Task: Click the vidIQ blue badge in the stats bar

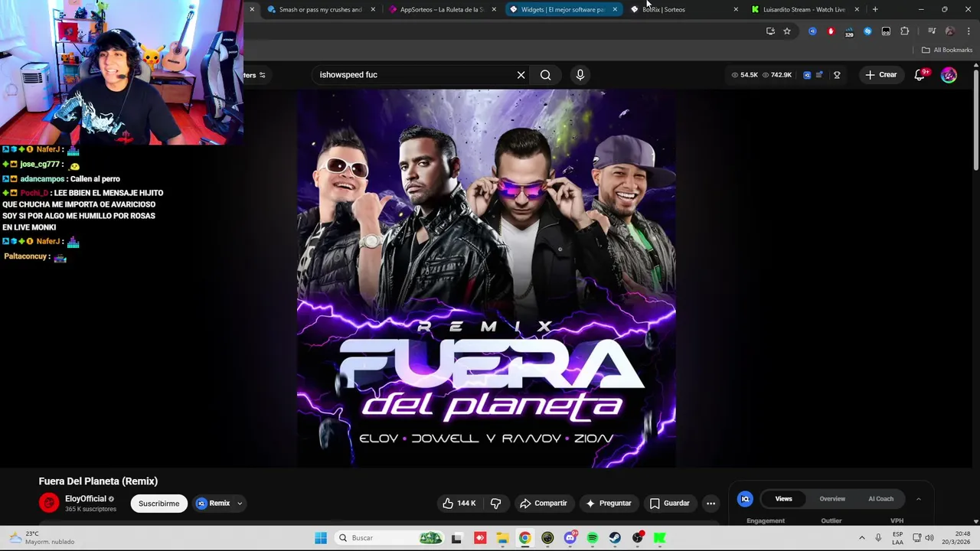Action: pos(807,75)
